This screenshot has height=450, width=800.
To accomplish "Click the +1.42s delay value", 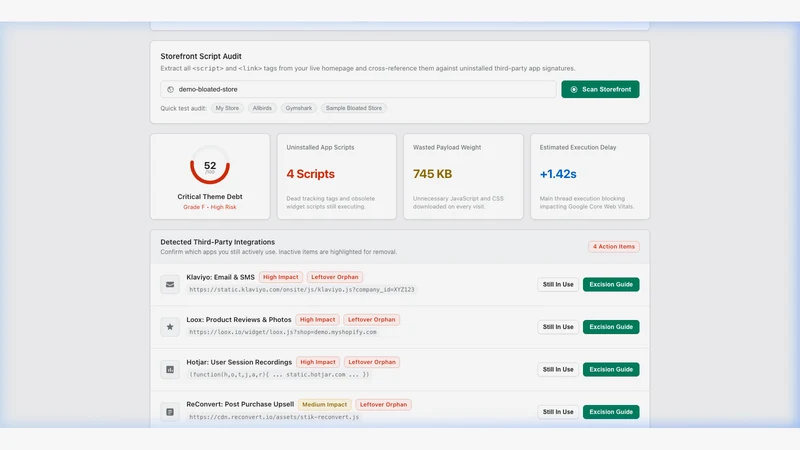I will (558, 174).
